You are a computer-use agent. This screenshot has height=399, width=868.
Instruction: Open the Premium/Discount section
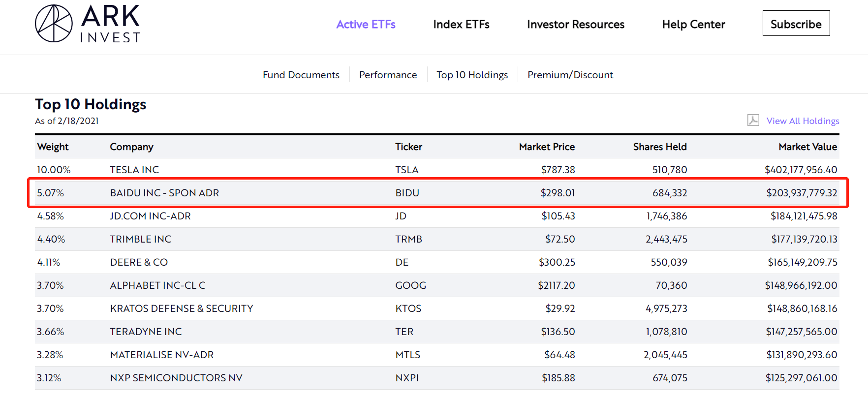click(570, 75)
